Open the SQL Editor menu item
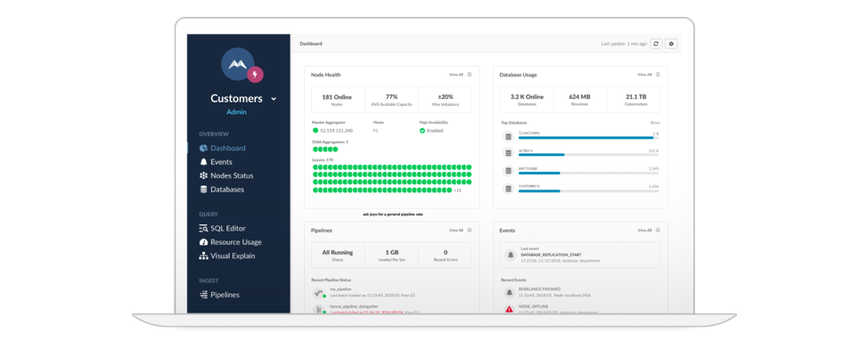The height and width of the screenshot is (341, 868). (223, 228)
